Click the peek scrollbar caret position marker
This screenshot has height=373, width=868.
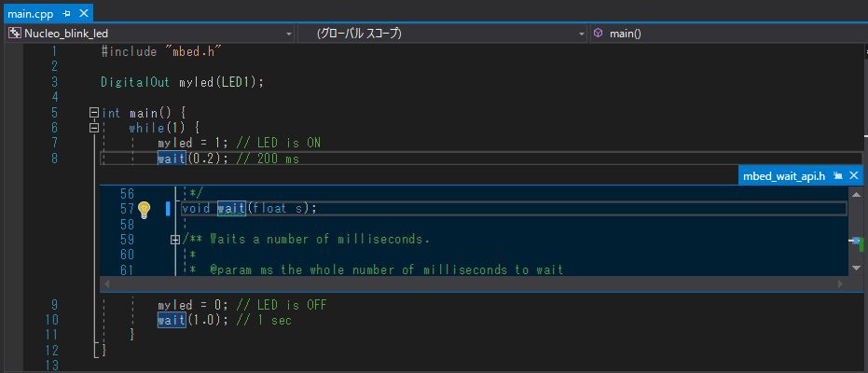(x=857, y=241)
